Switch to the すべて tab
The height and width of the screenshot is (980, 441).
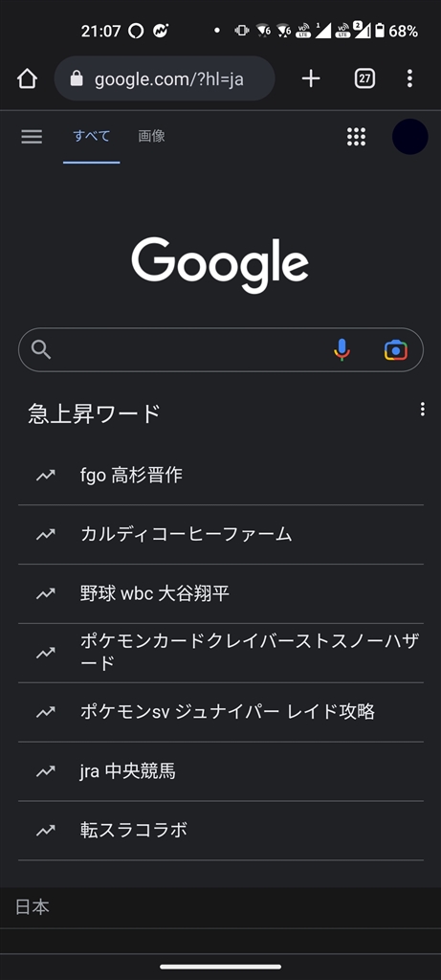click(92, 136)
